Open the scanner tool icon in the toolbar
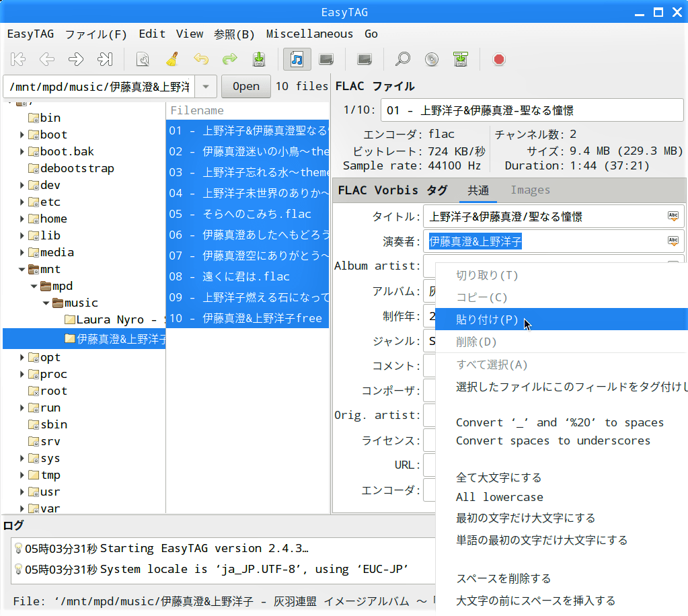Image resolution: width=688 pixels, height=616 pixels. pos(143,59)
